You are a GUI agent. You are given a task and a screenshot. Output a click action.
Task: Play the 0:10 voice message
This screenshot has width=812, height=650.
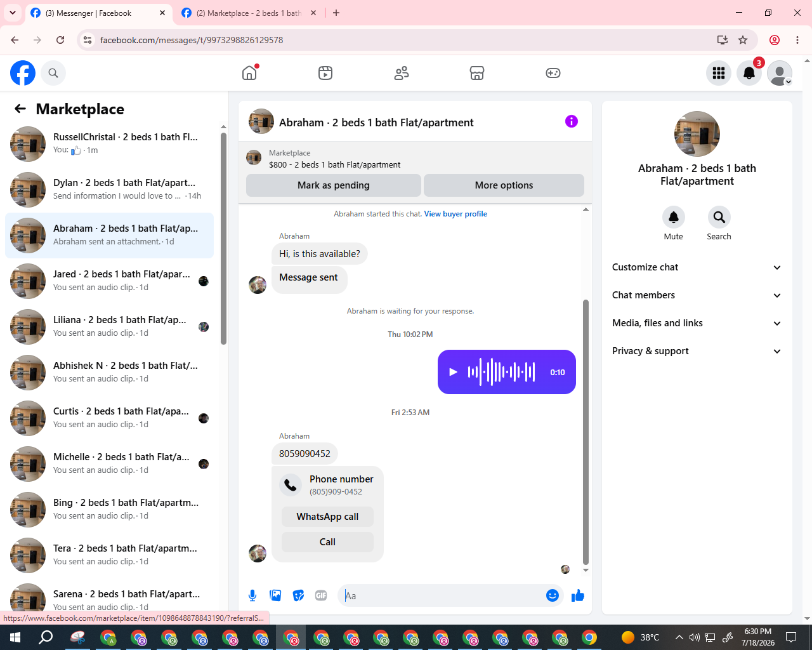pos(453,372)
